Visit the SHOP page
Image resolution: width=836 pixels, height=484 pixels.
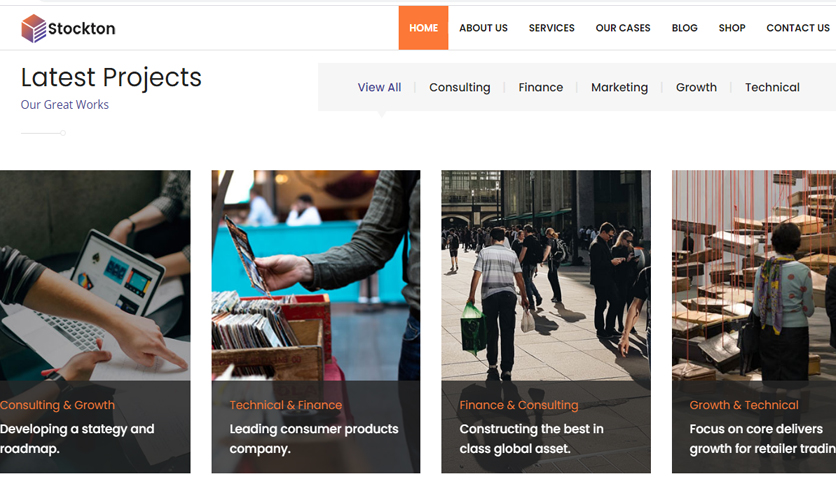(x=732, y=28)
